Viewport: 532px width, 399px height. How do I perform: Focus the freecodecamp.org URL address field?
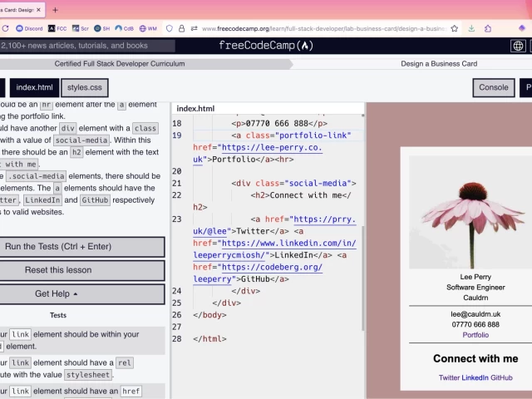point(324,28)
